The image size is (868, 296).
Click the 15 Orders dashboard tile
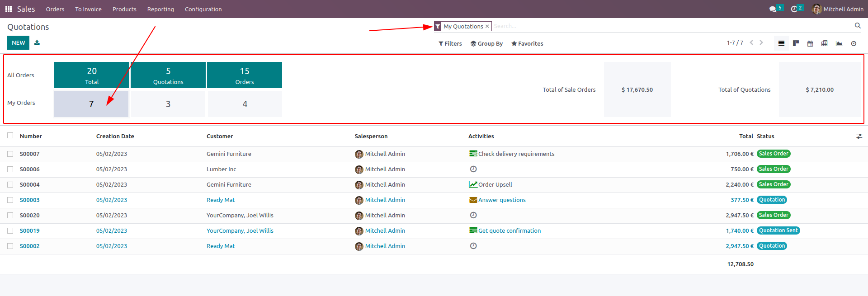[245, 75]
